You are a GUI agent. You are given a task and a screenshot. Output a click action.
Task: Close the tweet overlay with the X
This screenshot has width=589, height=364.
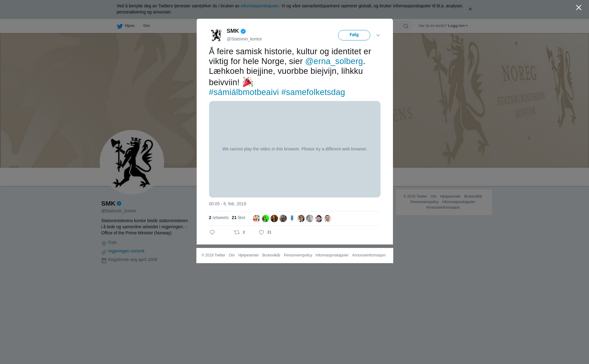point(579,8)
